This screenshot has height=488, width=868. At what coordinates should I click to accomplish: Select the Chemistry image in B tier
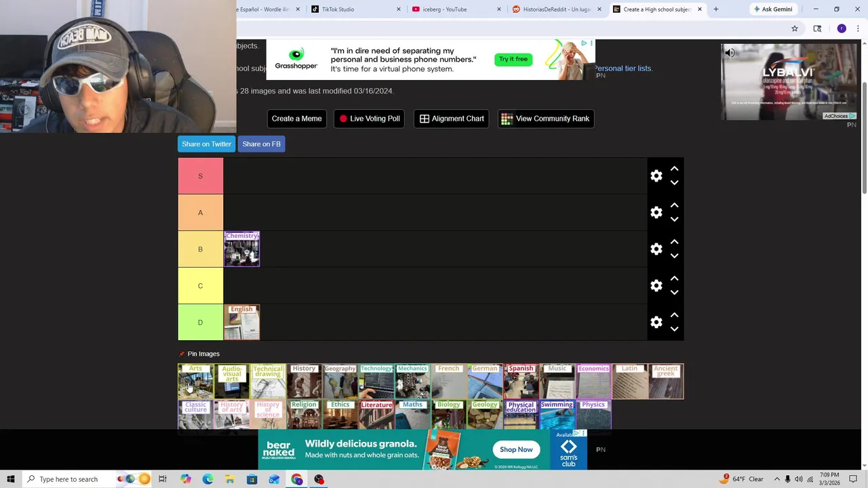click(242, 249)
